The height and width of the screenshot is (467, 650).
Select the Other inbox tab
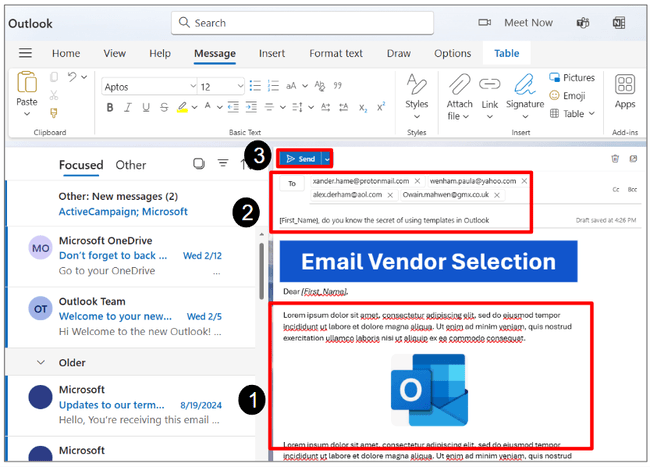[130, 165]
